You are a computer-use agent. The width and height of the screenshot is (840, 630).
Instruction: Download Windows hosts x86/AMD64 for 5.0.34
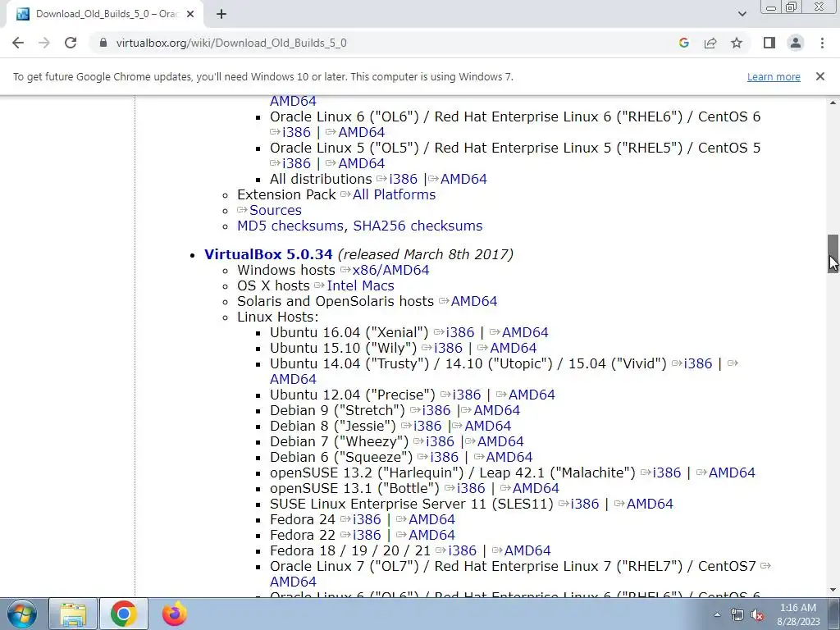pos(390,270)
